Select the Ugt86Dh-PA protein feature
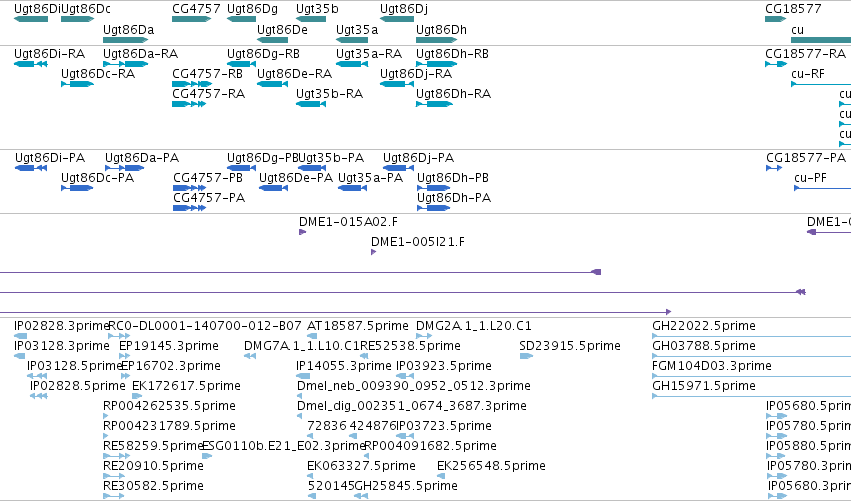Viewport: 851px width, 501px height. coord(434,208)
